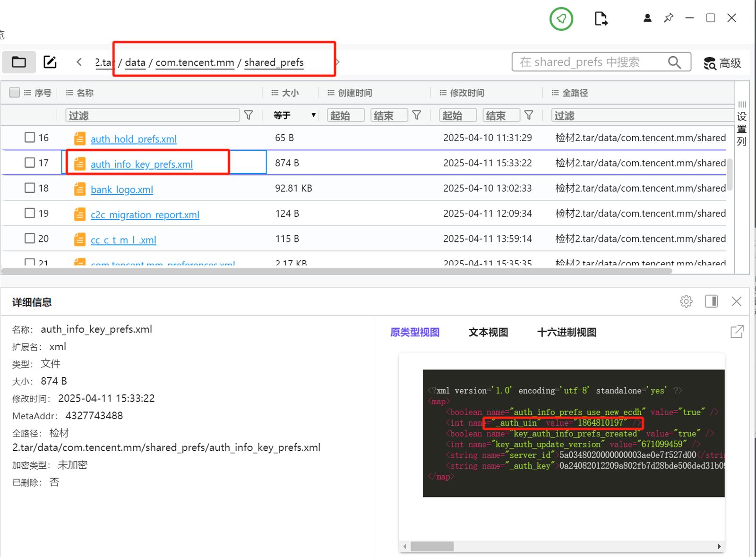This screenshot has height=557, width=756.
Task: Check the row 19 checkbox
Action: pos(30,213)
